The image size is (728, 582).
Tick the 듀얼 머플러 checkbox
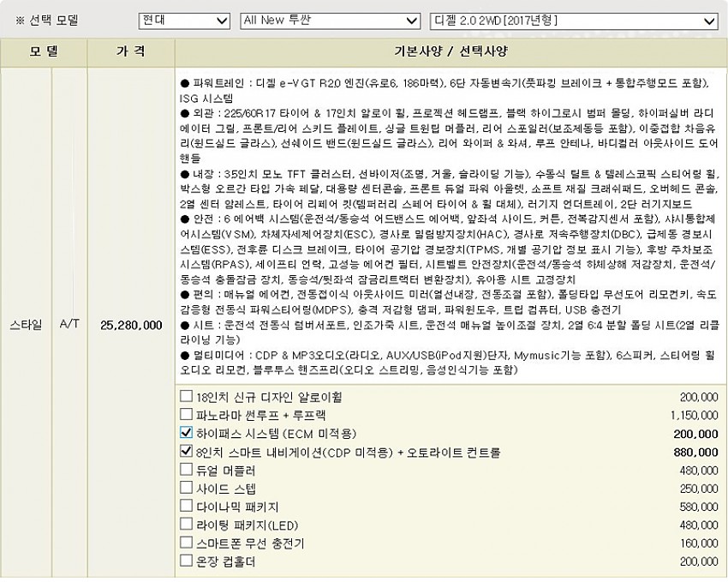[x=187, y=469]
